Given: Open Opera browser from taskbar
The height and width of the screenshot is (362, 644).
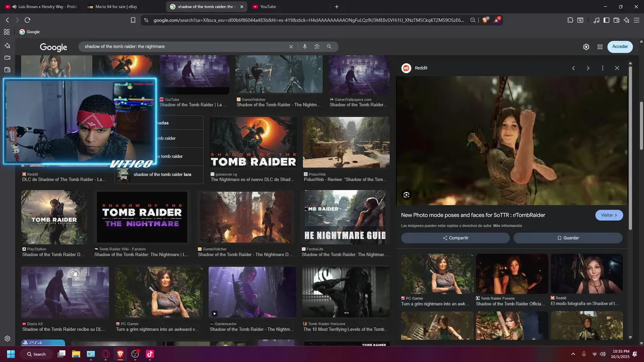Looking at the screenshot, I should 106,354.
